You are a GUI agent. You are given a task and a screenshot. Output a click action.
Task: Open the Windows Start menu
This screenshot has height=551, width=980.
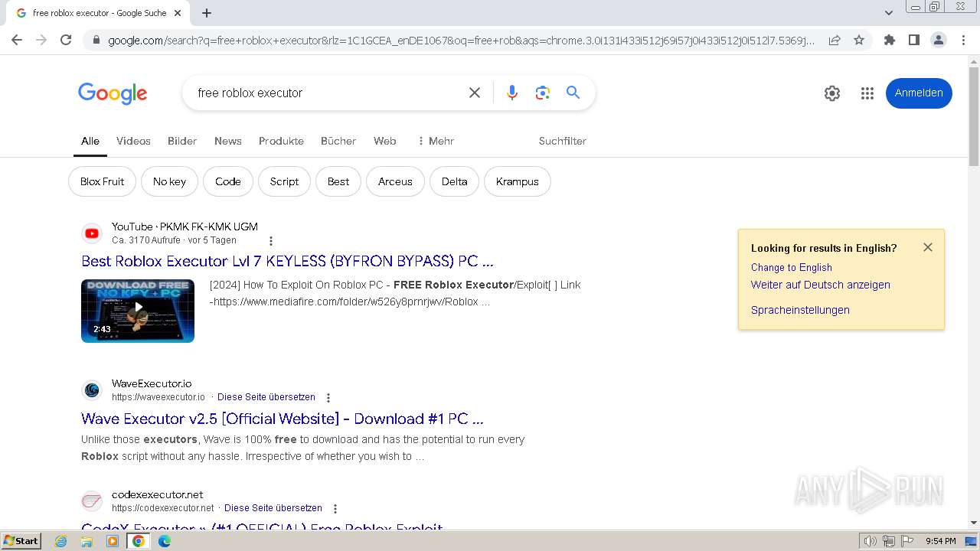(x=21, y=541)
